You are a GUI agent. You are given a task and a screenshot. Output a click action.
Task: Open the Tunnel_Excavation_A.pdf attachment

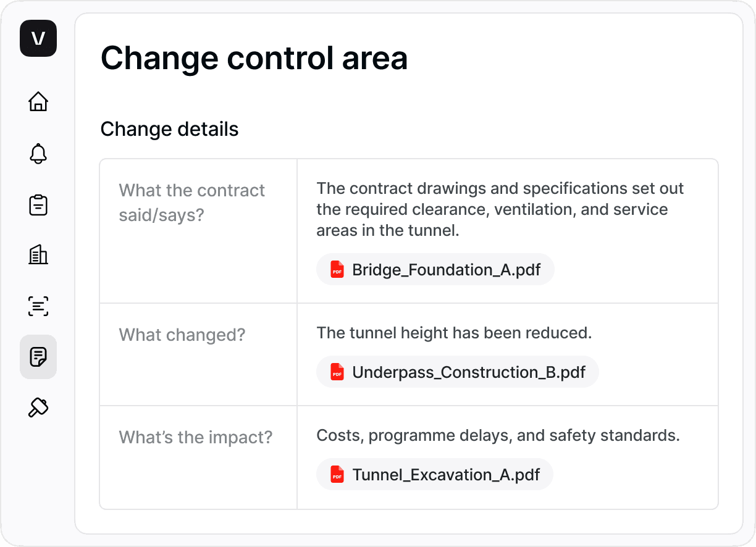pyautogui.click(x=445, y=475)
